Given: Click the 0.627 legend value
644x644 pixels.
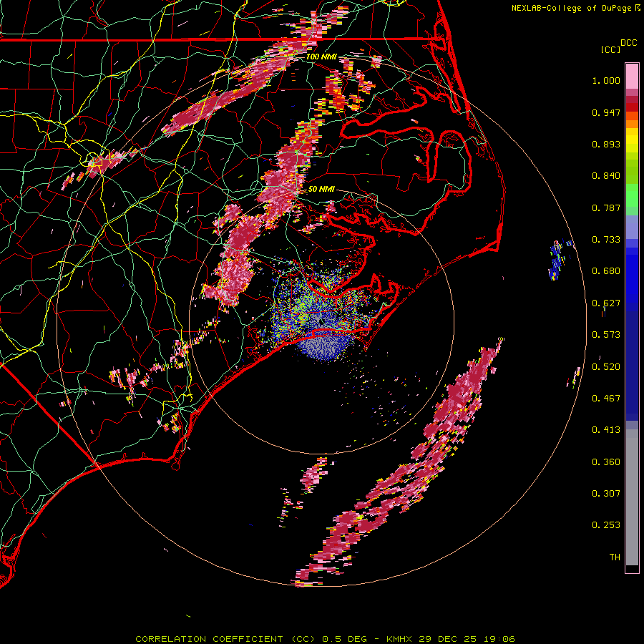Looking at the screenshot, I should [x=606, y=303].
